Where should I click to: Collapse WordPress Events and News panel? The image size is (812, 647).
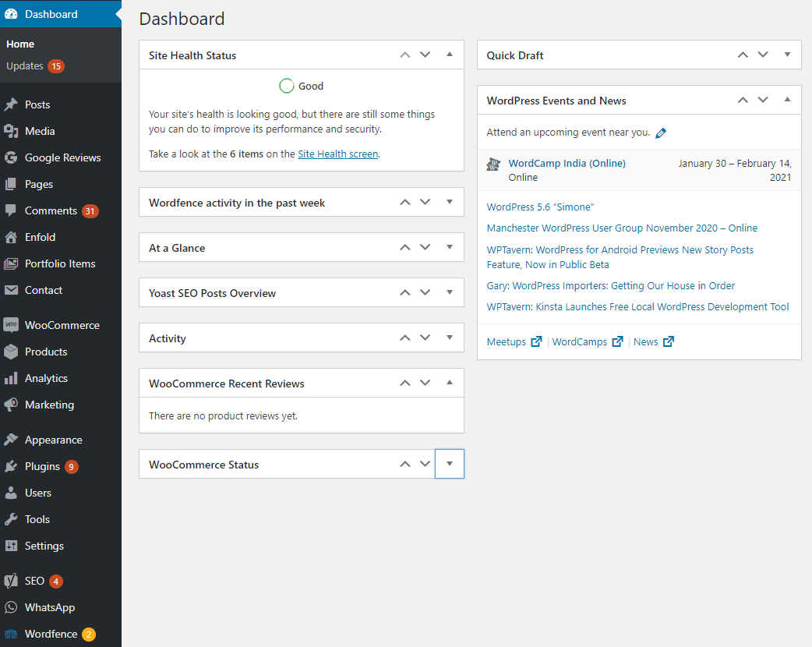(x=787, y=100)
